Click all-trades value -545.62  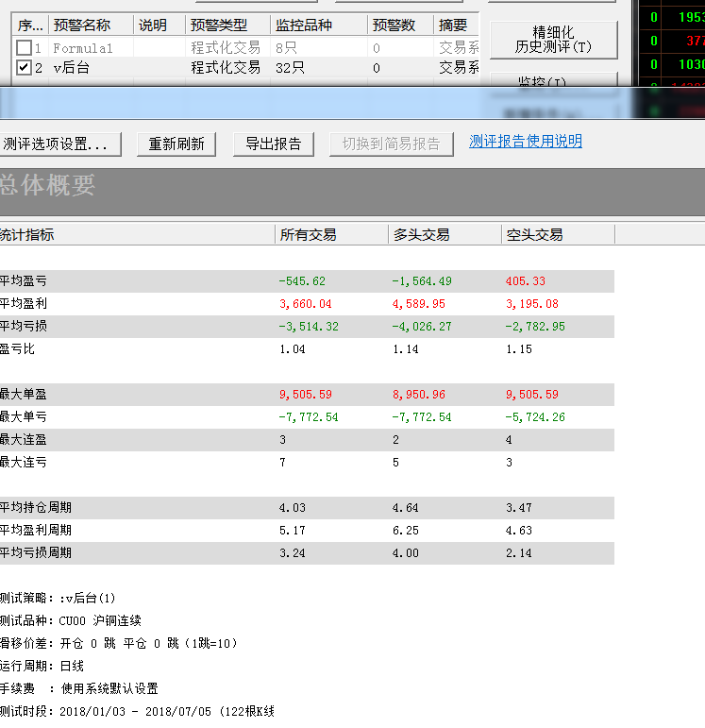coord(302,281)
